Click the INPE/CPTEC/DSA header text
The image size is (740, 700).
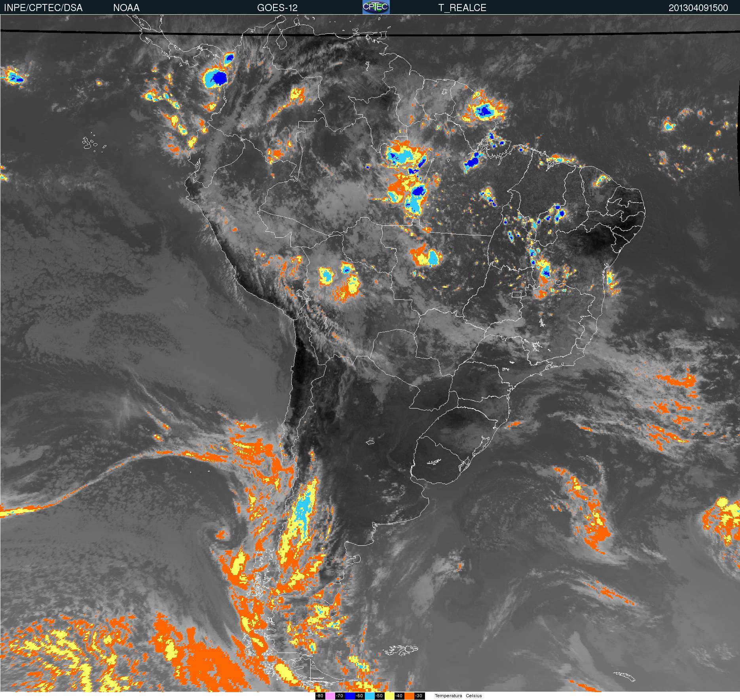[43, 8]
